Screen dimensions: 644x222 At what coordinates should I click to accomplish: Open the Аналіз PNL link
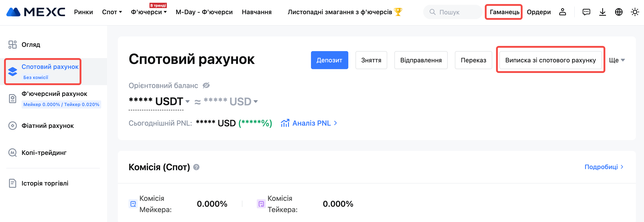coord(311,123)
